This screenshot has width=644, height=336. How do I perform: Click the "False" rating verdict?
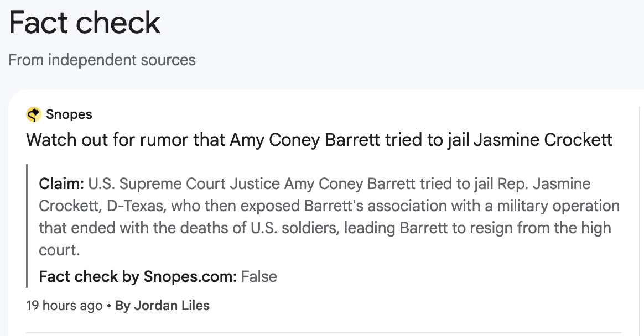point(259,276)
